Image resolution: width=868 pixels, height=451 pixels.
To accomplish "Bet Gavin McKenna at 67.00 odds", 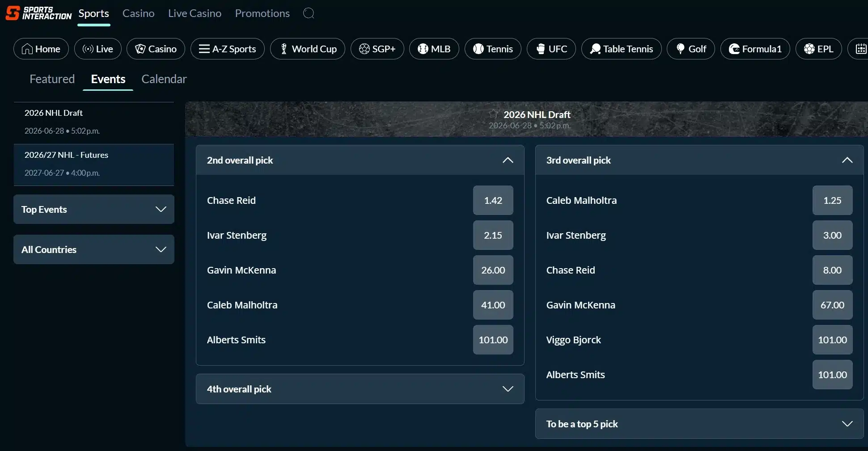I will [x=832, y=305].
